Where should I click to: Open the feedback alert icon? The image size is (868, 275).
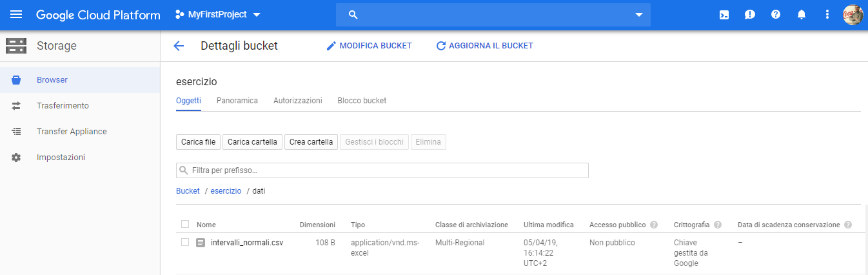point(749,15)
